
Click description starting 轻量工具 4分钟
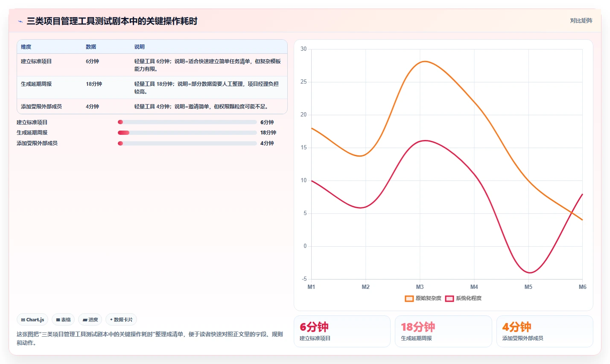pos(201,107)
